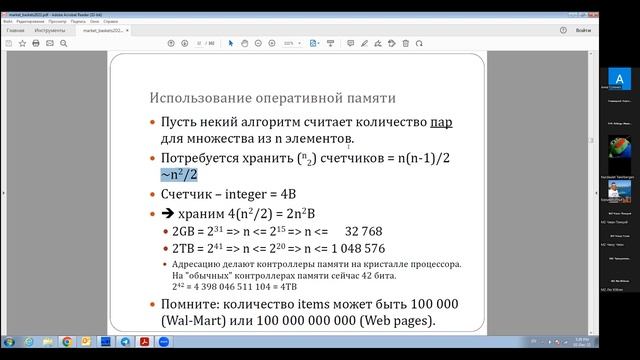Viewport: 640px width, 360px height.
Task: Open the Подпись menu
Action: pyautogui.click(x=78, y=21)
